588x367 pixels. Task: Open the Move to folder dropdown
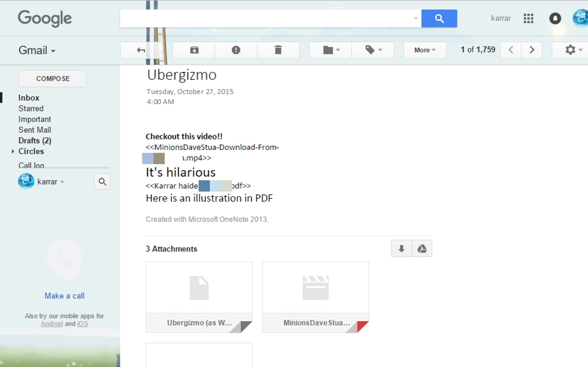point(331,50)
